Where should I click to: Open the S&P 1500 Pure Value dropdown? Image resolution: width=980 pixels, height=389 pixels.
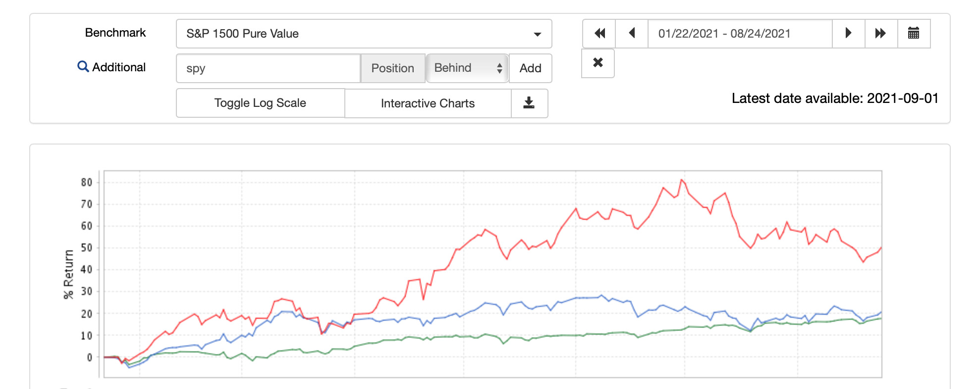pyautogui.click(x=364, y=34)
